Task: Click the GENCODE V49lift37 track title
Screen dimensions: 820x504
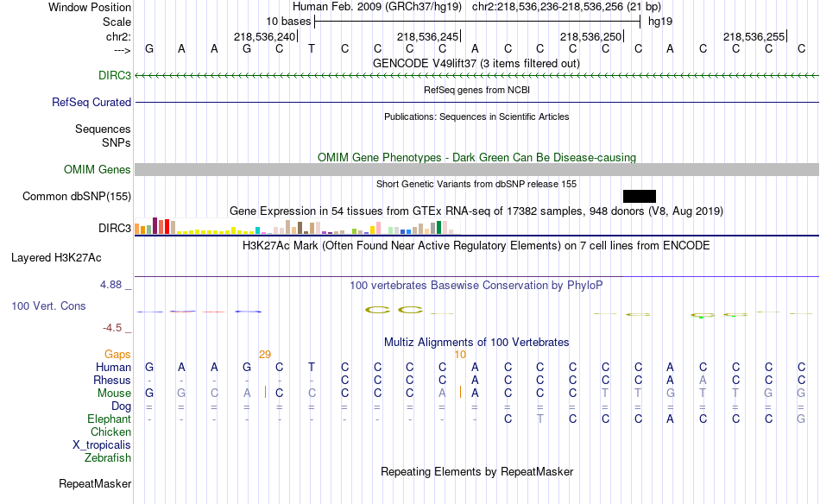Action: [476, 63]
